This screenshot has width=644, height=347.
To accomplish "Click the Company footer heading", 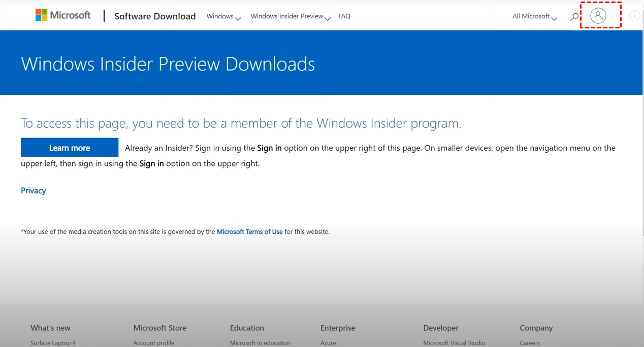I will 536,328.
